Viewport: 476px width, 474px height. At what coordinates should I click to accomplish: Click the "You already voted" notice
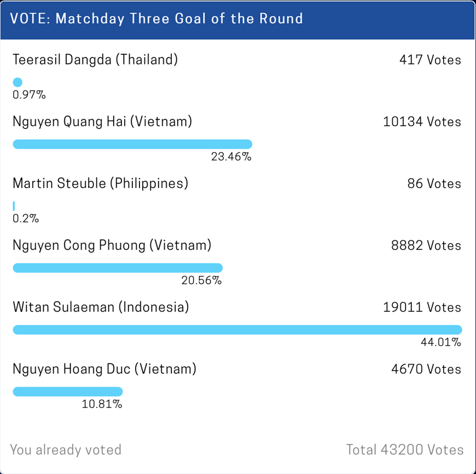(x=66, y=450)
